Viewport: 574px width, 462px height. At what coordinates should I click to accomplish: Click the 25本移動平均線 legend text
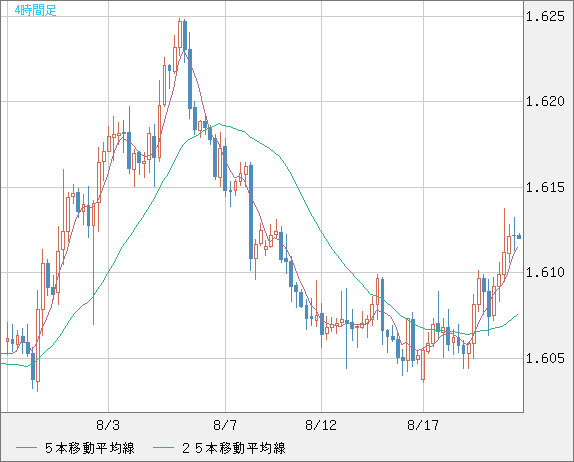[234, 448]
